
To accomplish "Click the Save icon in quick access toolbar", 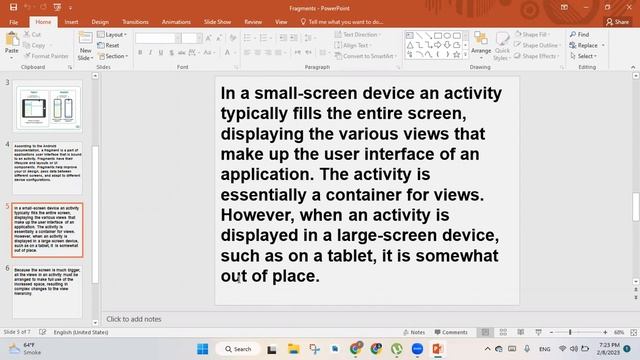I will pos(13,7).
